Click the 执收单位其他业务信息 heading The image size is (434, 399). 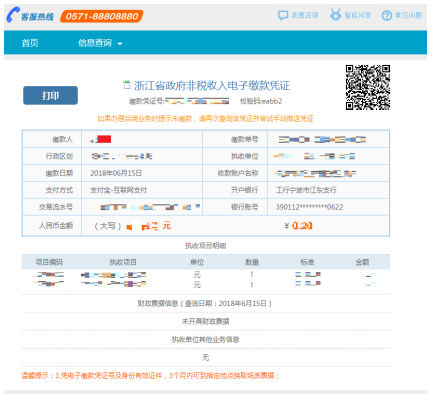tap(205, 340)
